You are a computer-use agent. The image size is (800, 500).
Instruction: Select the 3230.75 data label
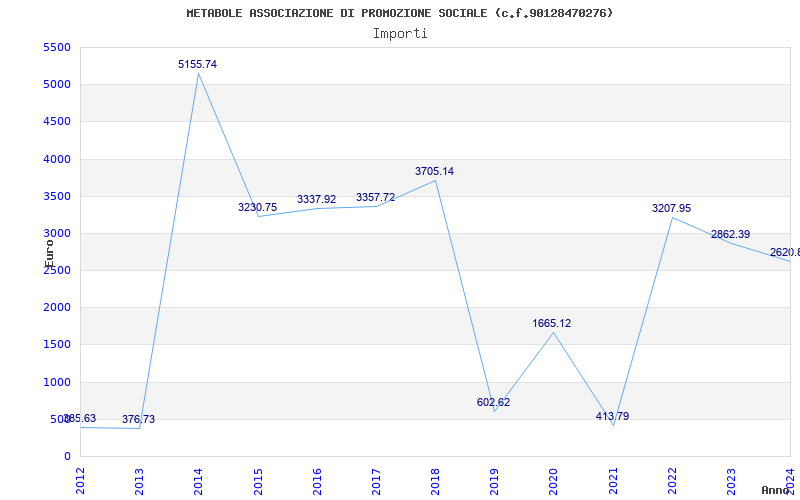[258, 207]
